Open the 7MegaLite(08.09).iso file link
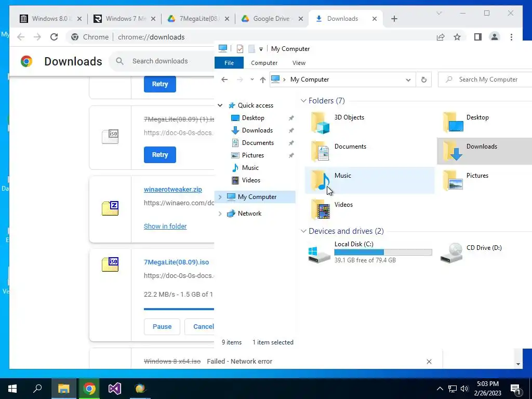The width and height of the screenshot is (532, 399). coord(176,262)
